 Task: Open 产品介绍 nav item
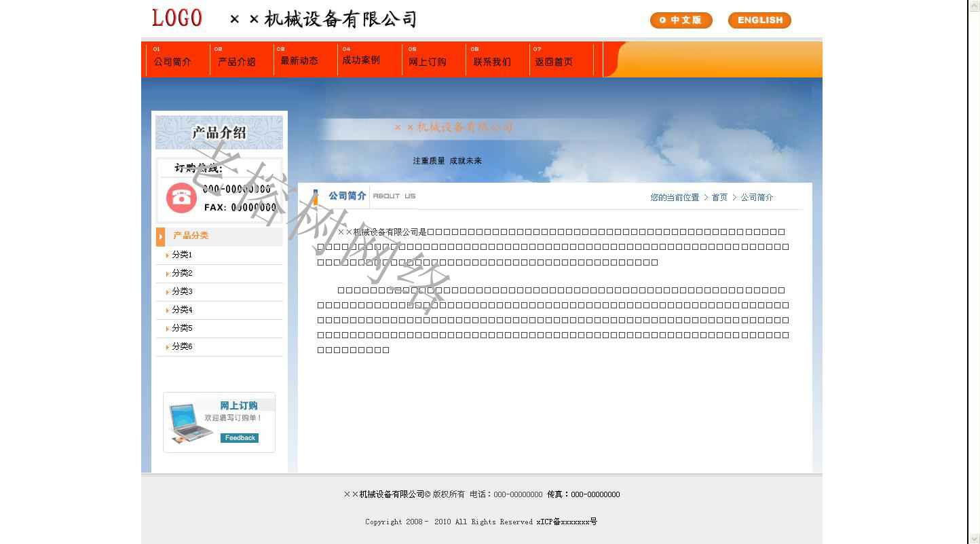236,62
